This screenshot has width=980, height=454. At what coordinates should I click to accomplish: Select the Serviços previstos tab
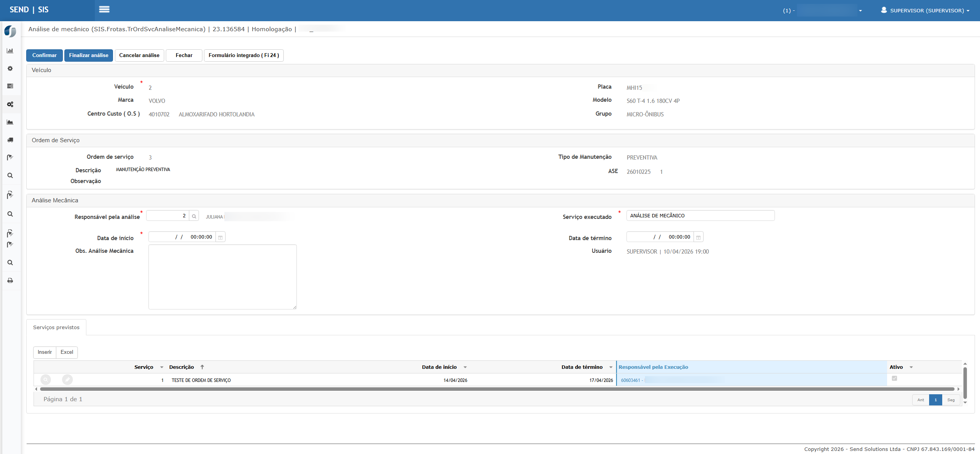click(x=56, y=328)
